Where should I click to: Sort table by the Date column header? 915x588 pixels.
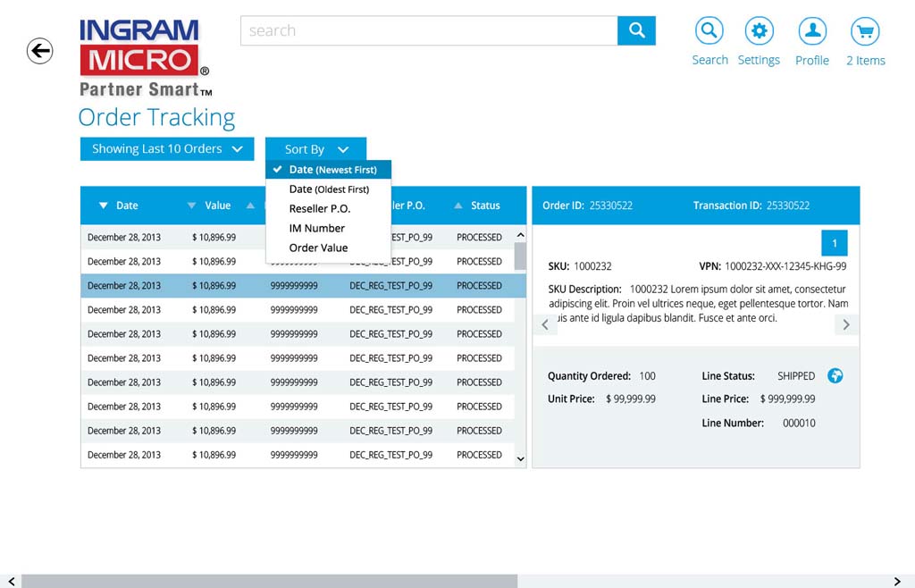(121, 206)
